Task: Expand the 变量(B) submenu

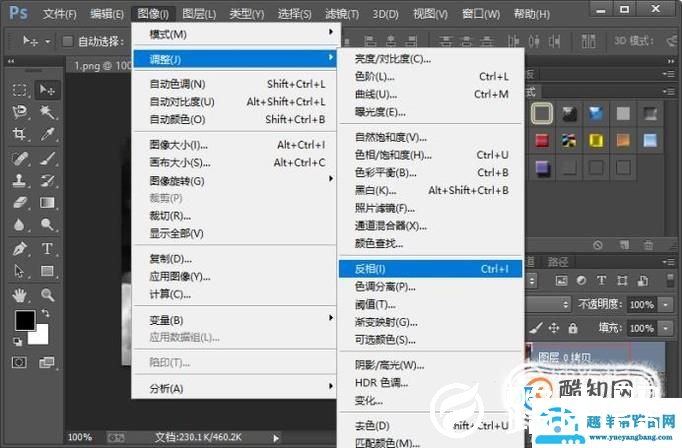Action: click(235, 320)
